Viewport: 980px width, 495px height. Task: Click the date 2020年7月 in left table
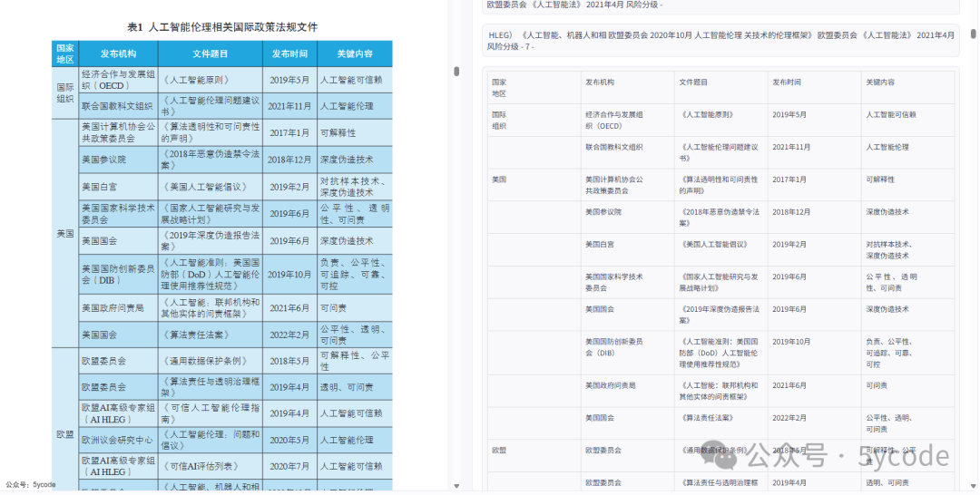[289, 466]
